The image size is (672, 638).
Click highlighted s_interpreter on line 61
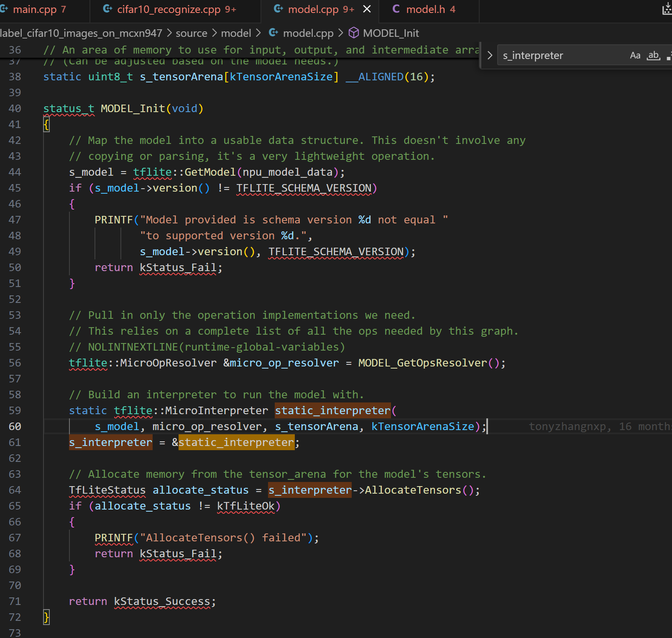[x=111, y=442]
